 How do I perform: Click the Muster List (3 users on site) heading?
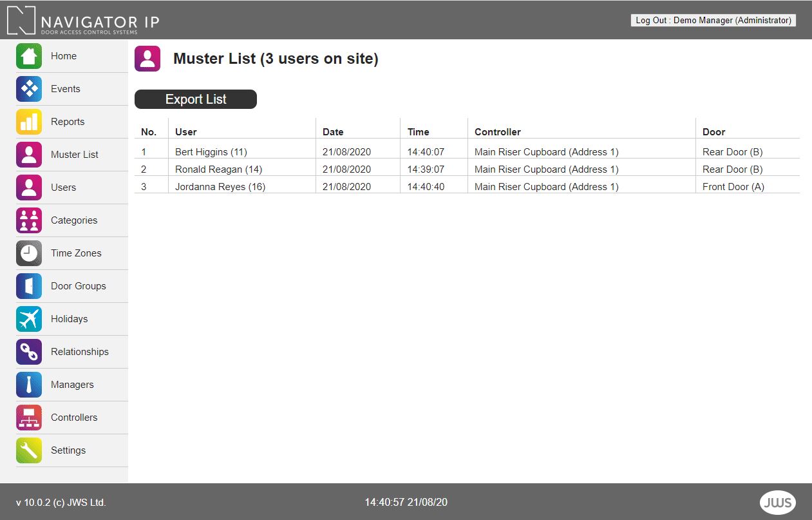(x=276, y=59)
